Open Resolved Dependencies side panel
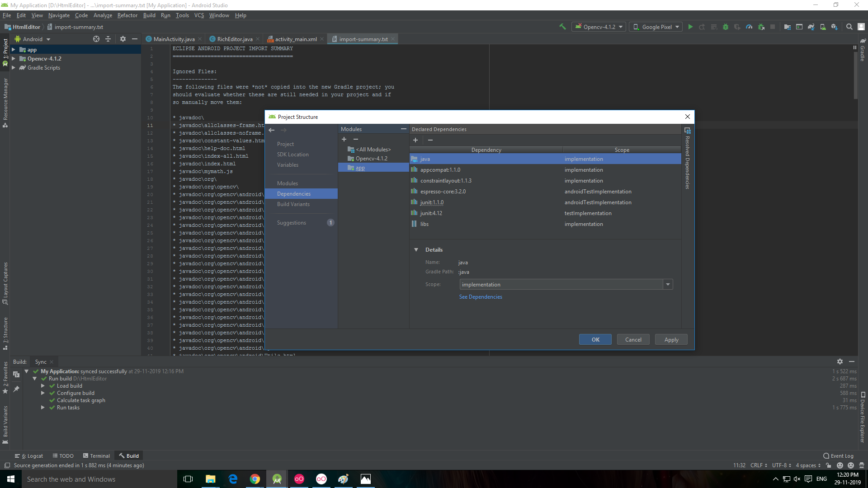 tap(687, 158)
